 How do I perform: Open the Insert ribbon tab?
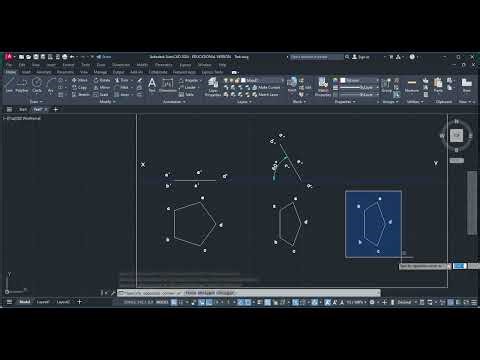(x=26, y=72)
